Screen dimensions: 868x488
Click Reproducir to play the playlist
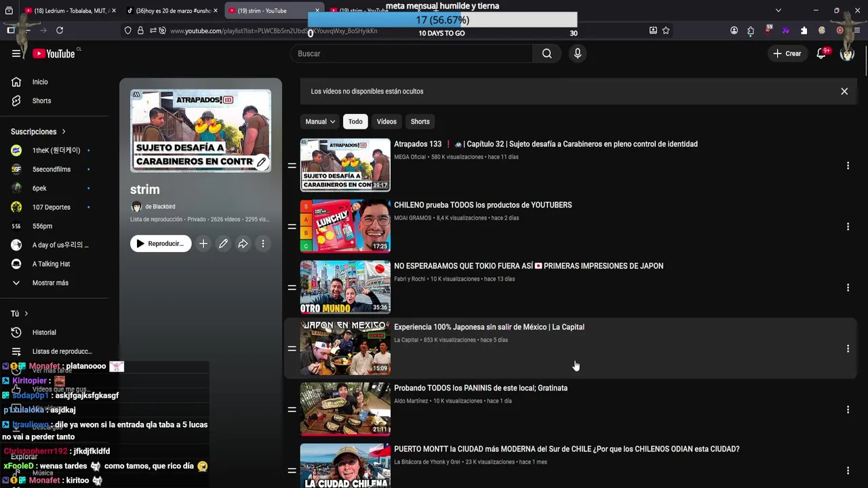161,244
